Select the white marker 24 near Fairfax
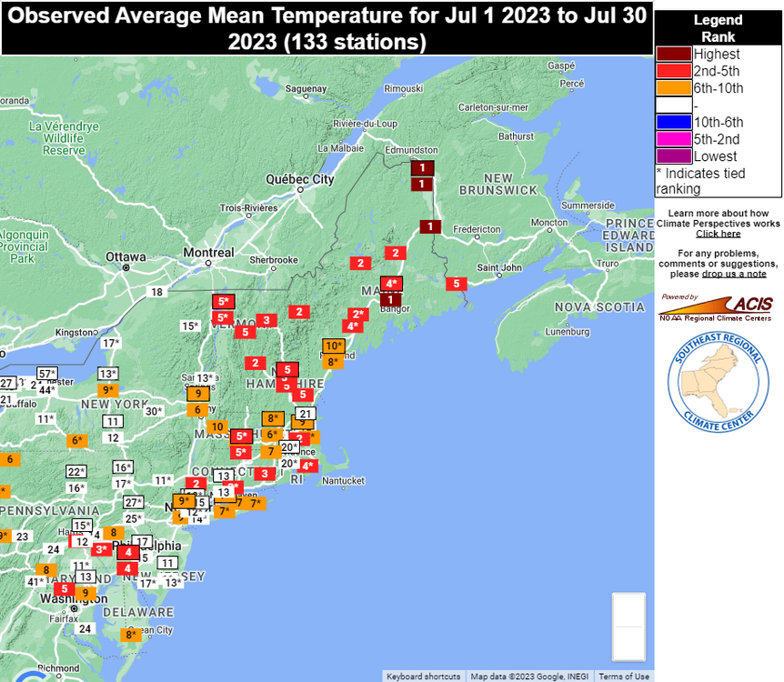 (85, 628)
